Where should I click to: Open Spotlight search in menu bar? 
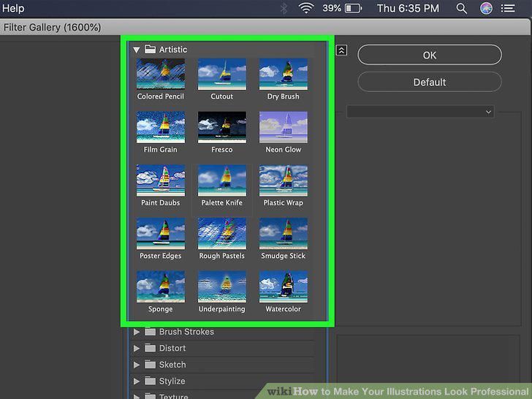pos(461,8)
